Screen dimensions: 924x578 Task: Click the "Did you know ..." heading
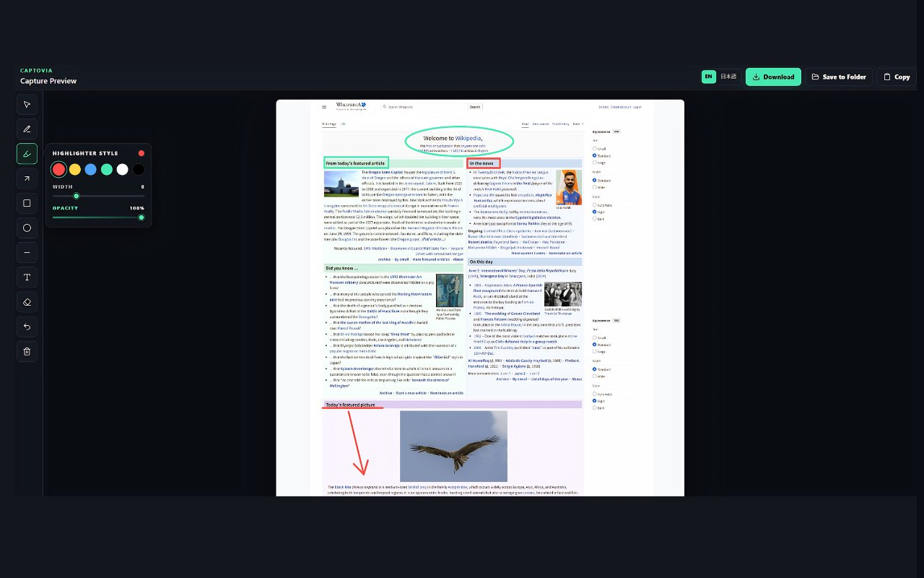(x=342, y=268)
